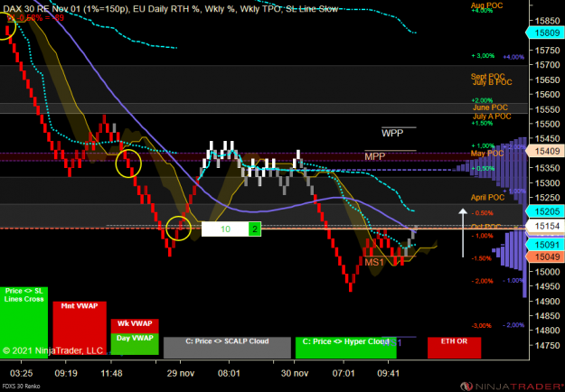
Task: Click 15500 on the price axis
Action: click(546, 124)
